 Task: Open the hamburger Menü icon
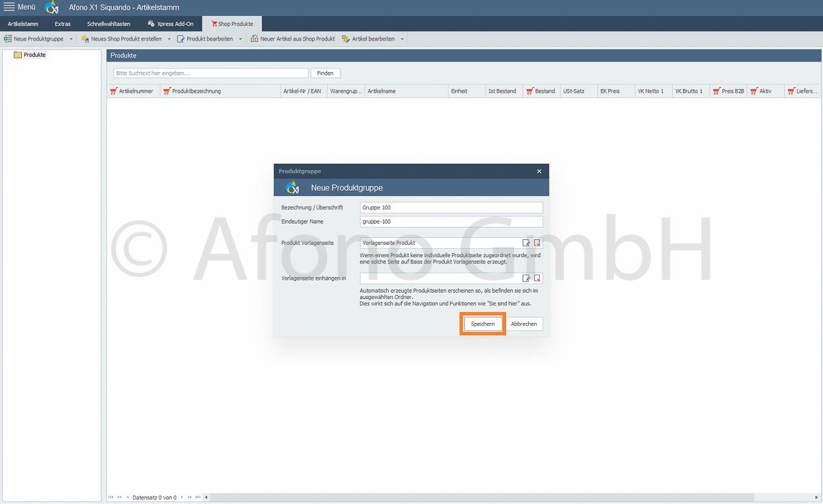pyautogui.click(x=9, y=7)
